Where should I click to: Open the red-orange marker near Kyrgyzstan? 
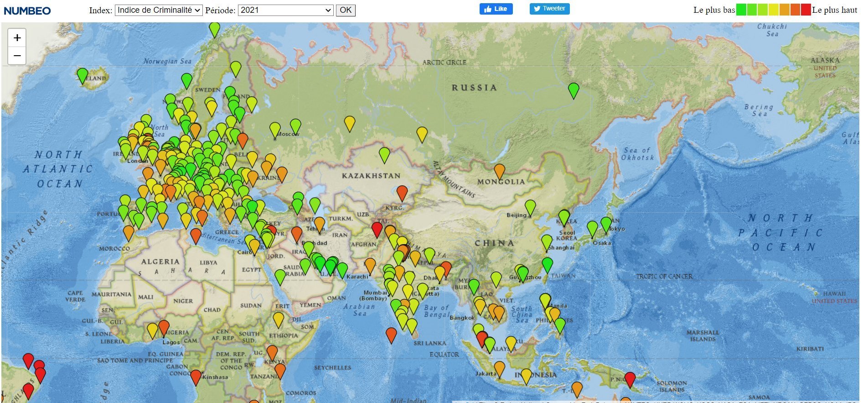(x=402, y=193)
